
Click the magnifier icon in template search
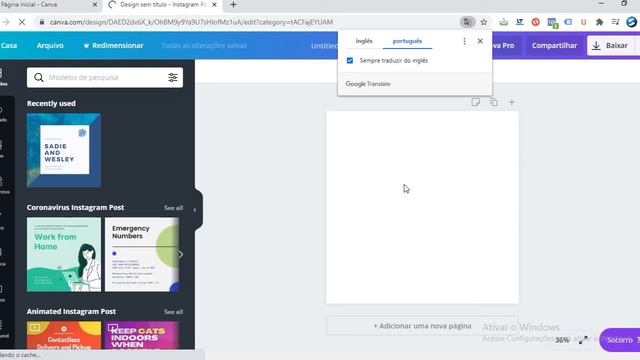pyautogui.click(x=39, y=77)
